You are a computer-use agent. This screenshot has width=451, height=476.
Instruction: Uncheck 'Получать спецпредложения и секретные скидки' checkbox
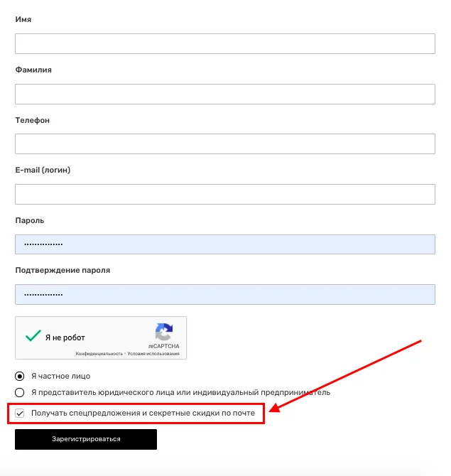pyautogui.click(x=20, y=413)
